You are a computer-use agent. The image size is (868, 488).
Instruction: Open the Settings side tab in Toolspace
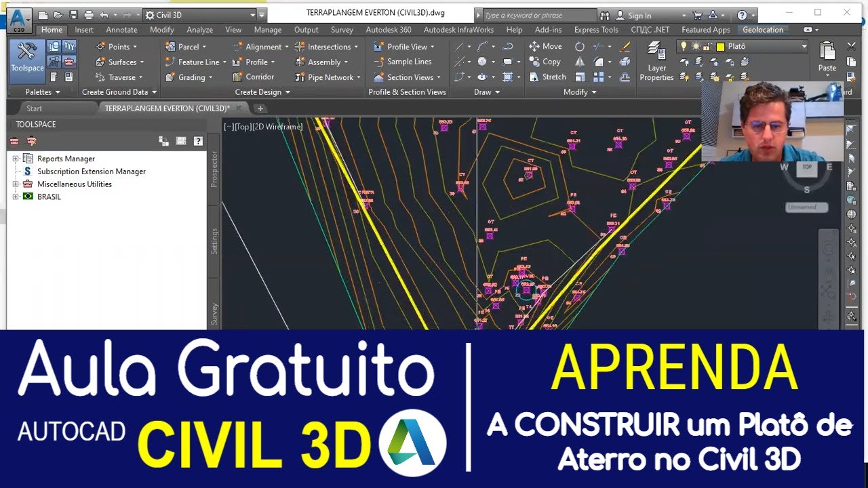click(x=214, y=241)
